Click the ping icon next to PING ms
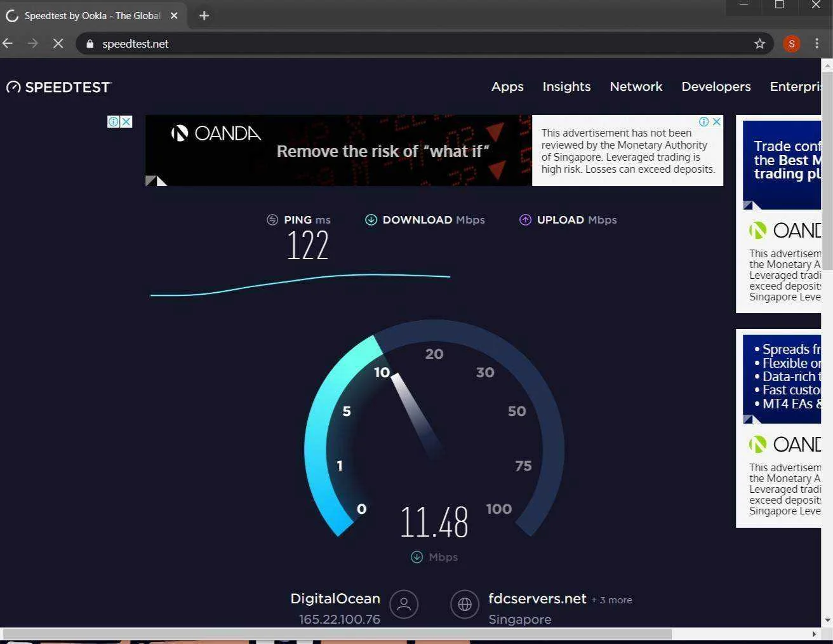The image size is (833, 644). click(x=272, y=220)
